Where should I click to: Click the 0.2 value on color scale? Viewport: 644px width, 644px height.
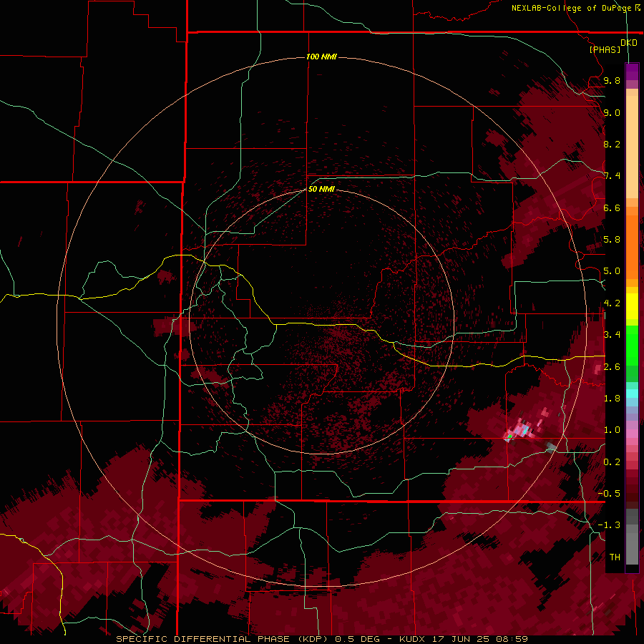612,462
